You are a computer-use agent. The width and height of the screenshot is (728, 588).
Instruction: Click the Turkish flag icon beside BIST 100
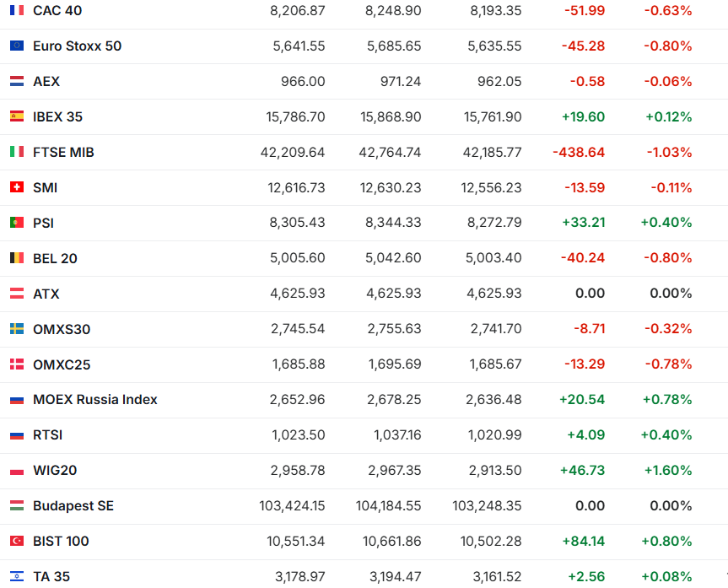pyautogui.click(x=17, y=541)
